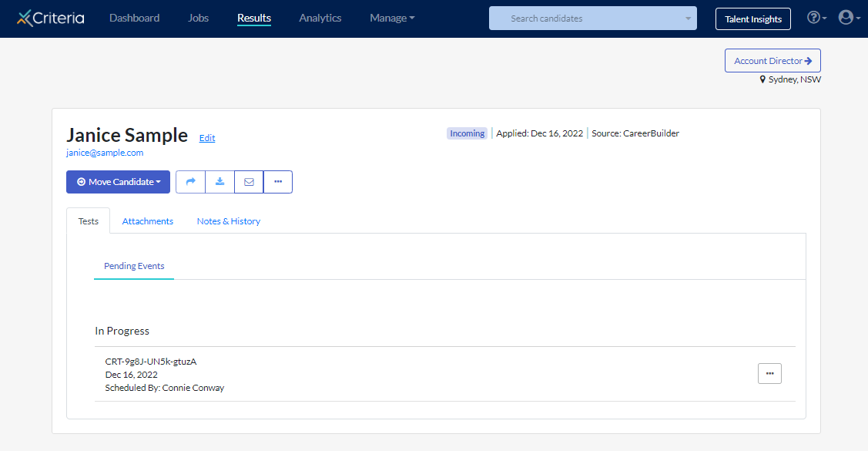Switch to the Attachments tab

(147, 221)
